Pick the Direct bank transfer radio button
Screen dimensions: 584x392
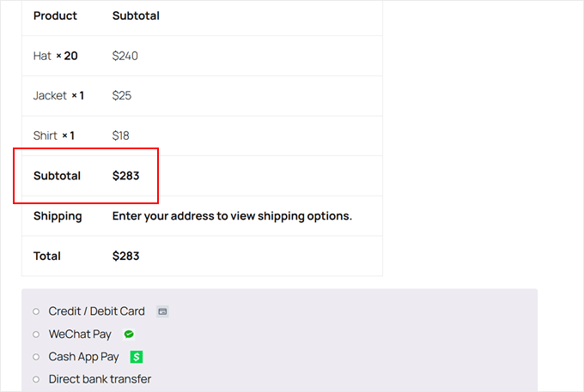(x=36, y=379)
